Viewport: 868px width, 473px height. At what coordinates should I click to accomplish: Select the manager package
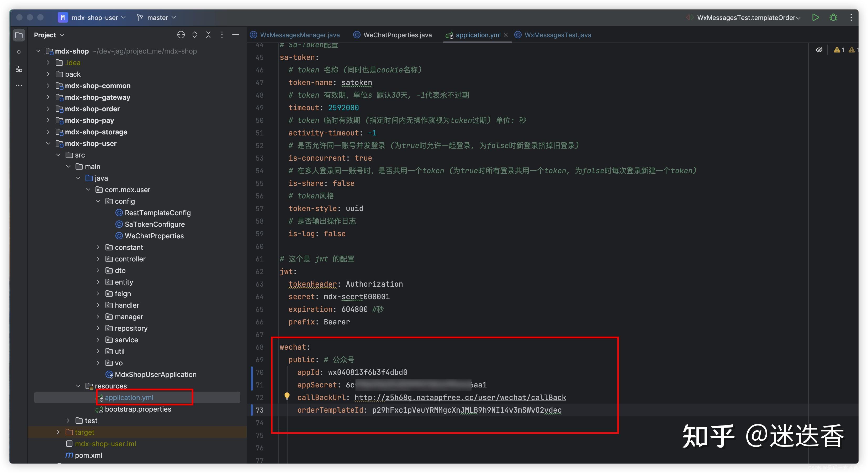[x=129, y=317]
